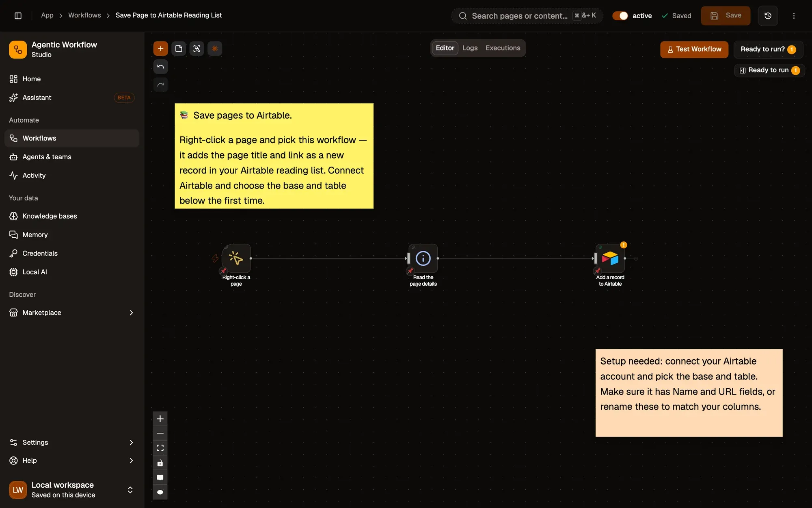Fit the workflow view to screen
The image size is (812, 508).
click(160, 448)
